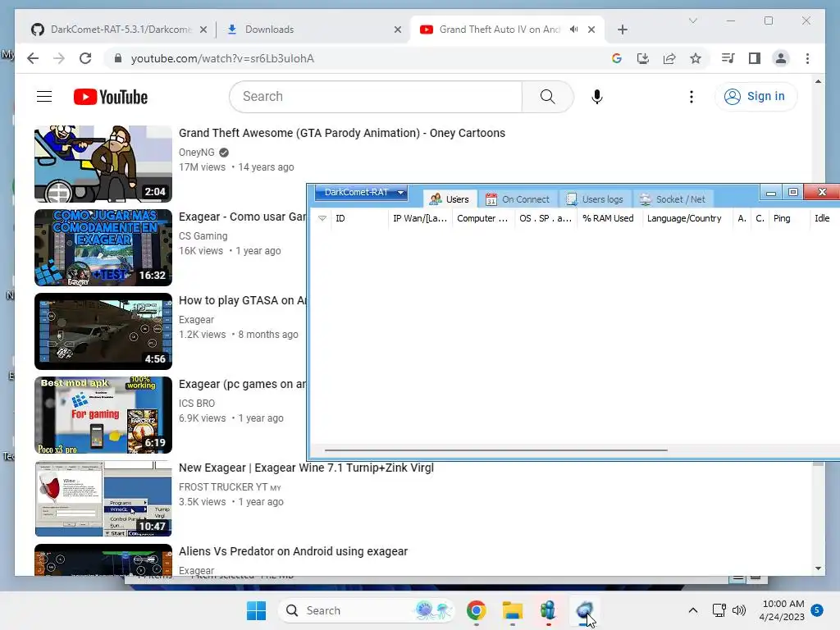Visit the ICS BRO channel
840x630 pixels.
tap(197, 403)
